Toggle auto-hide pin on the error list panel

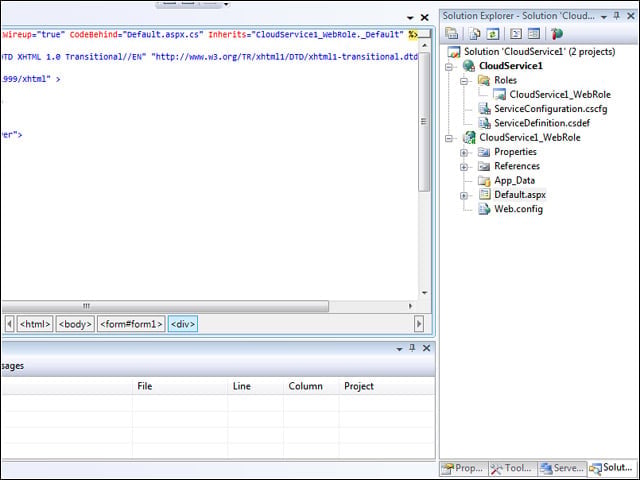coord(412,348)
